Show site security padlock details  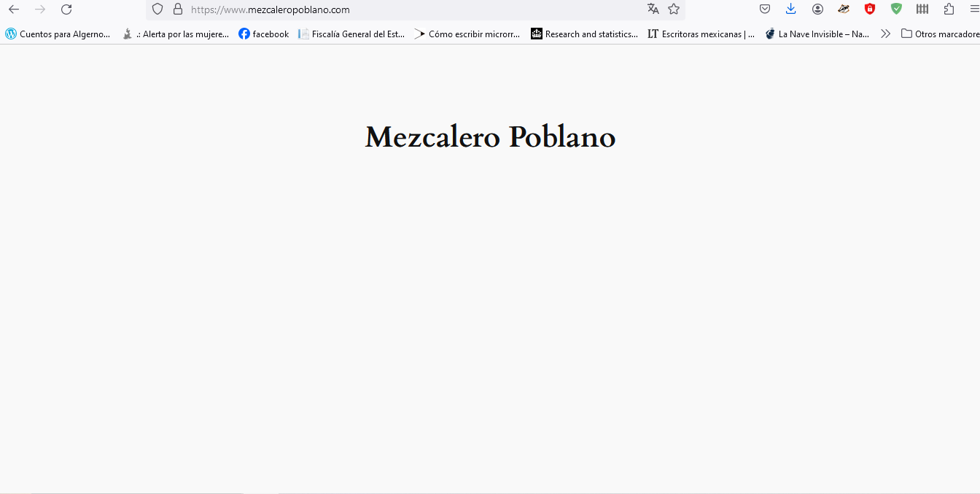[177, 9]
